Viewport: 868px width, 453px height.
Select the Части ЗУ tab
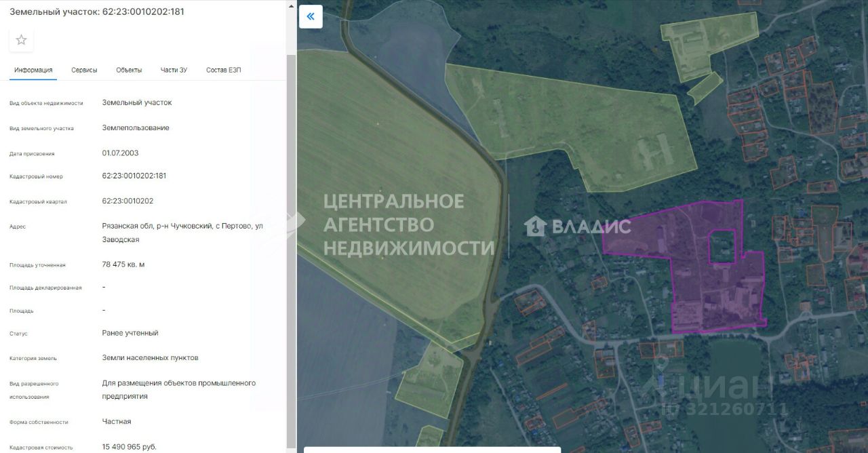174,70
